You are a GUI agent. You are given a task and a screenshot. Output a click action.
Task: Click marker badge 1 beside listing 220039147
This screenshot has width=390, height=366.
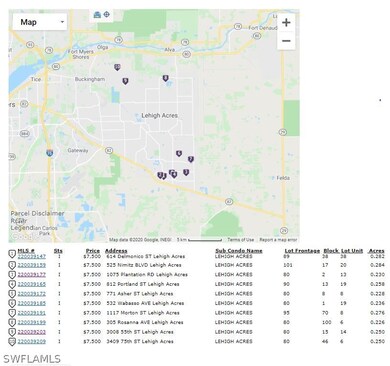pyautogui.click(x=12, y=255)
